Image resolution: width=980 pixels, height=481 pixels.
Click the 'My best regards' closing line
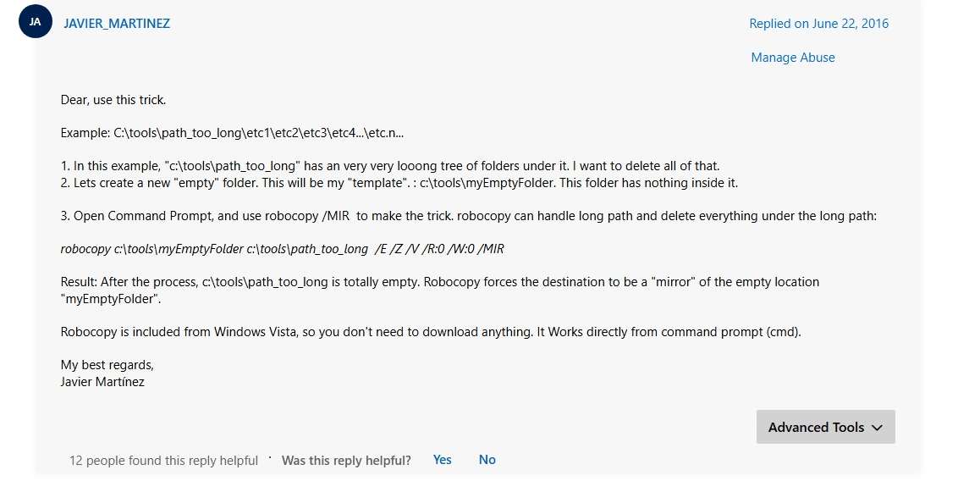click(107, 365)
